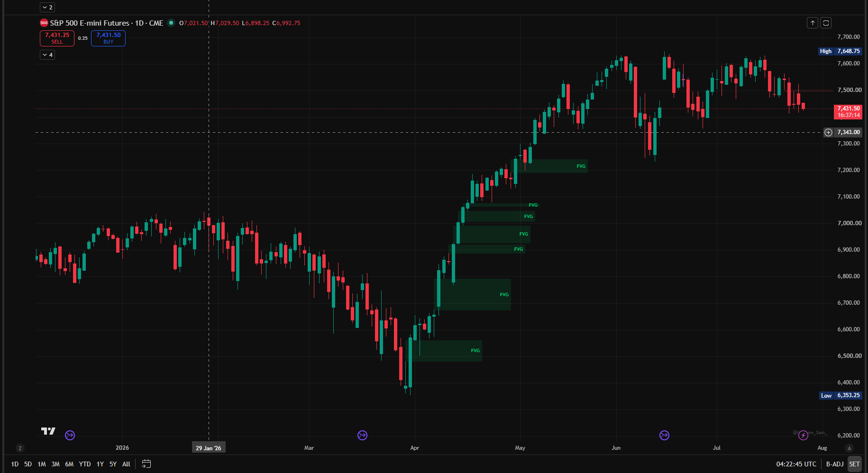Click the 04:22:45 UTC clock
The image size is (868, 473).
tap(796, 464)
